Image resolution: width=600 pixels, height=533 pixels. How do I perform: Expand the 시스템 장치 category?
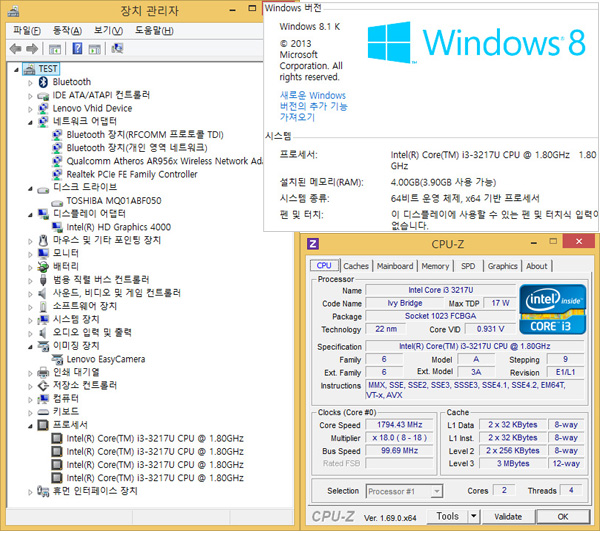point(30,320)
